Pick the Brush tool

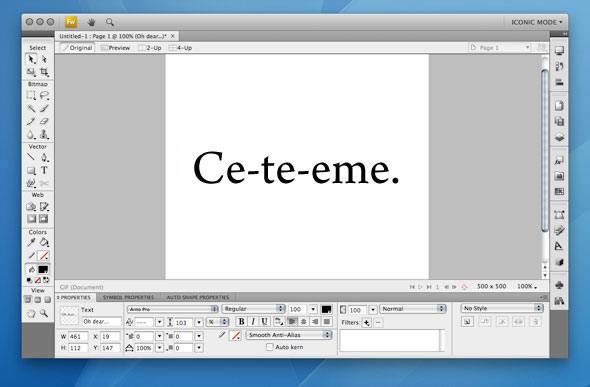click(x=44, y=109)
